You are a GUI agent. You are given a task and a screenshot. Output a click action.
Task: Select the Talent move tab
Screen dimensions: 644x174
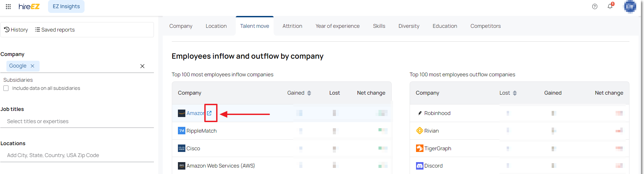tap(255, 26)
